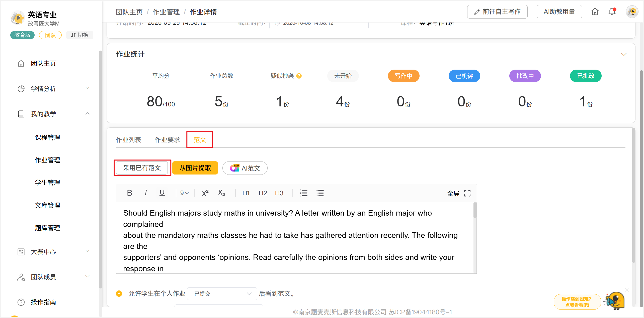The image size is (644, 318).
Task: Open notifications bell icon
Action: (612, 12)
